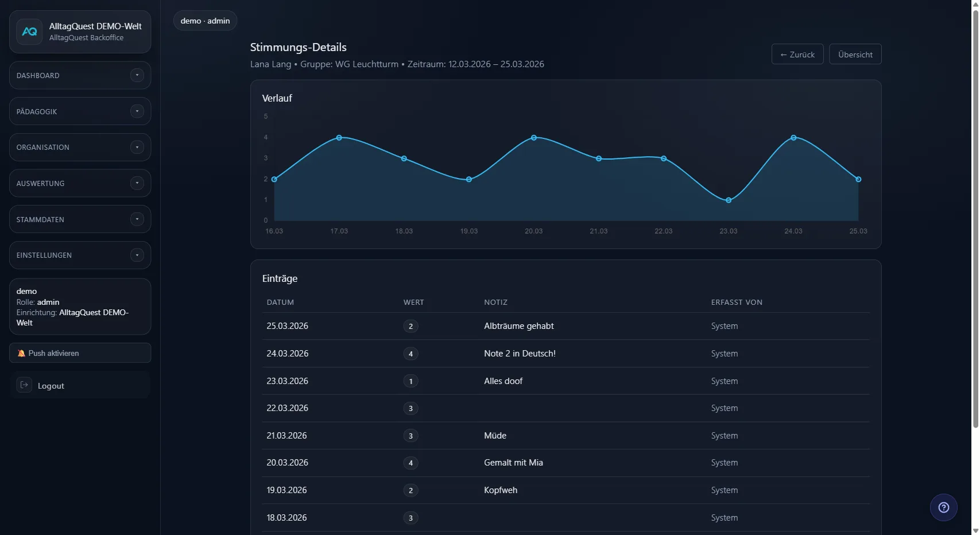The width and height of the screenshot is (980, 535).
Task: Expand the Pädagogik section arrow
Action: coord(137,111)
